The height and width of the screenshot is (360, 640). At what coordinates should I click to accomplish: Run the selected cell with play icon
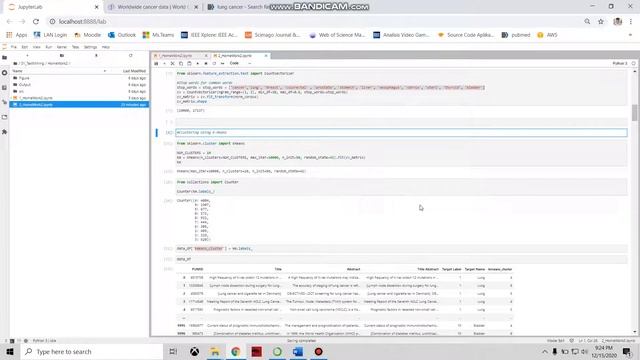click(x=198, y=63)
